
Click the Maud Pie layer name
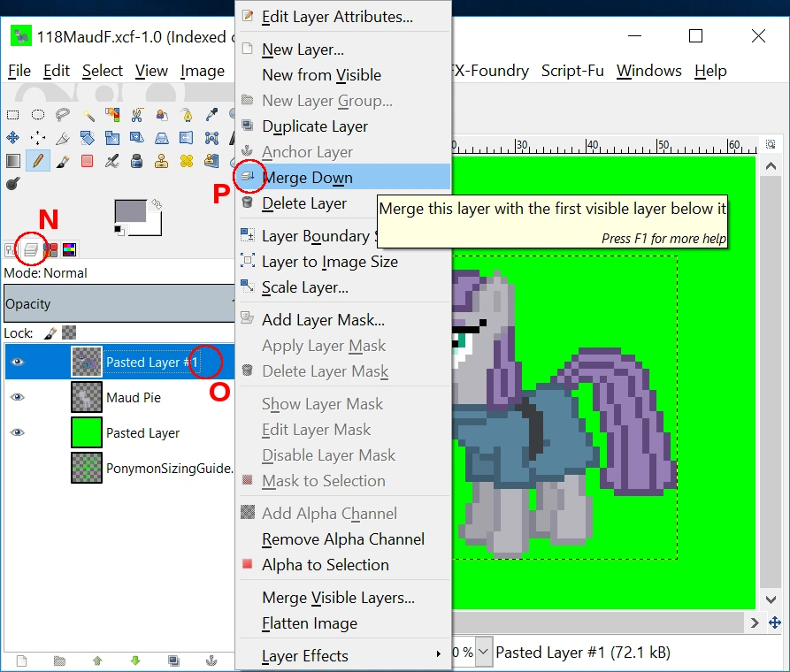pos(134,398)
